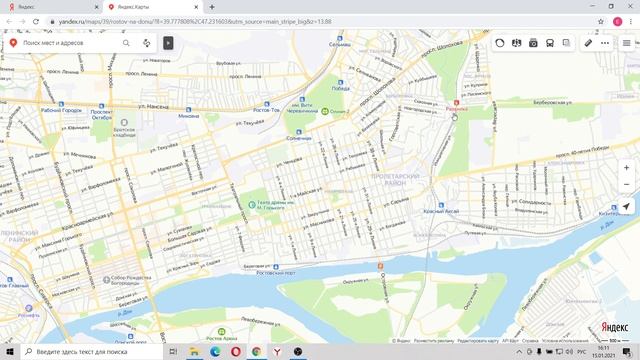Open the Справка footer link
640x360 pixels.
530,341
